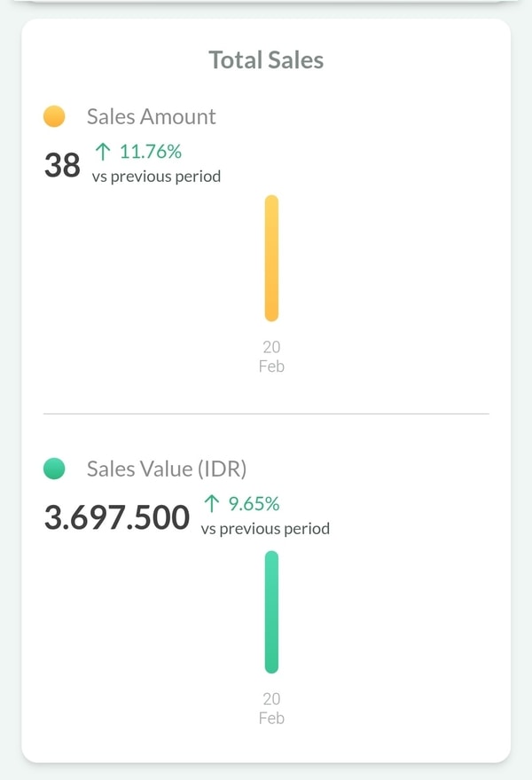The image size is (532, 780).
Task: Click the yellow Sales Amount legend dot
Action: tap(54, 116)
